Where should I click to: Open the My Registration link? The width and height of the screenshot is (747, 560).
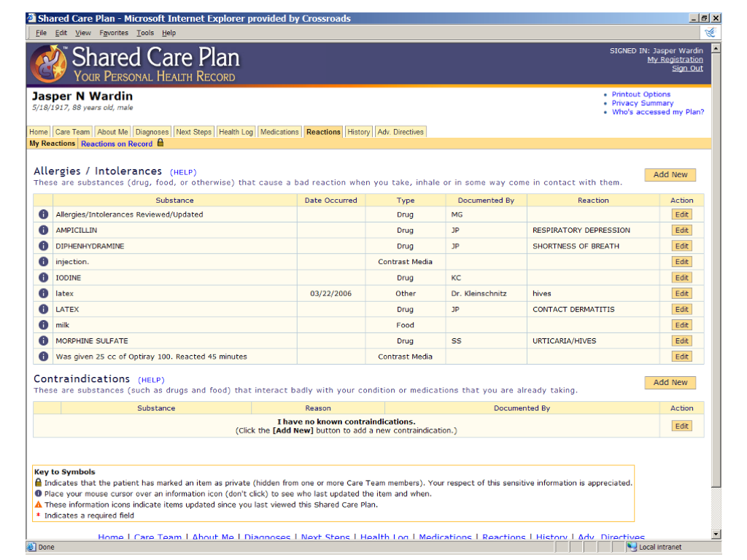point(675,60)
